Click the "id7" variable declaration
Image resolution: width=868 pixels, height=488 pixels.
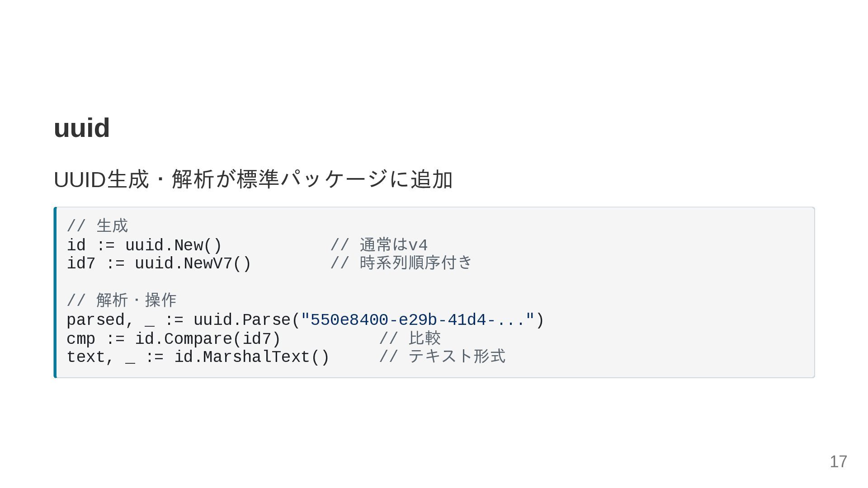coord(81,263)
